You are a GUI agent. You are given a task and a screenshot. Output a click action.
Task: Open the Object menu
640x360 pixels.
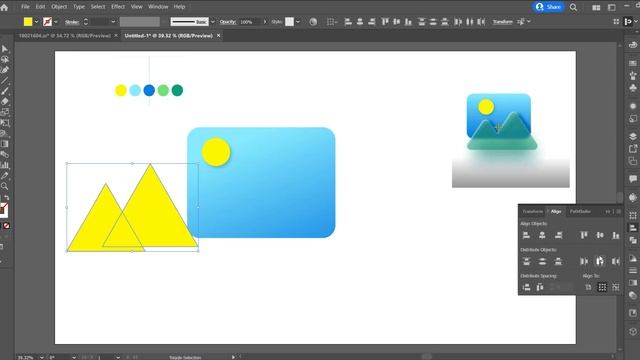[59, 7]
